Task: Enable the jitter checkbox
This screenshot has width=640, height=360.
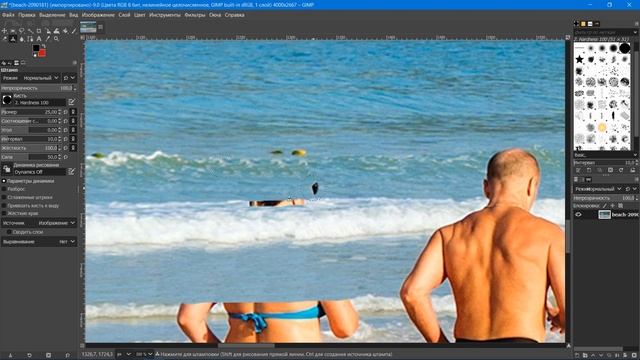Action: point(4,189)
